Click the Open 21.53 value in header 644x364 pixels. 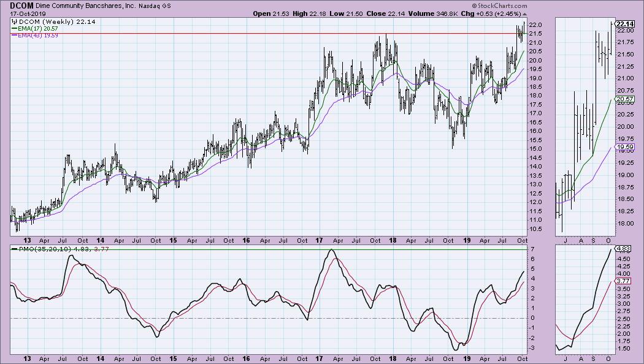pos(272,13)
